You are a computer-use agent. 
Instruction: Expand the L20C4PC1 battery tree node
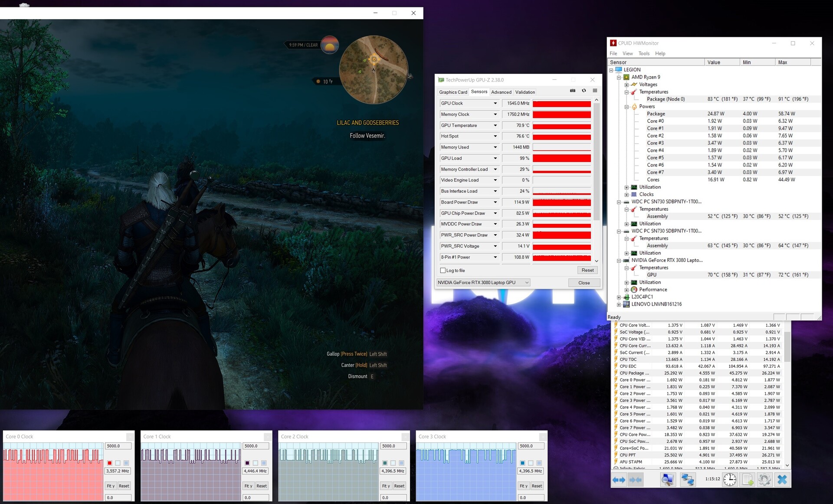pyautogui.click(x=619, y=297)
